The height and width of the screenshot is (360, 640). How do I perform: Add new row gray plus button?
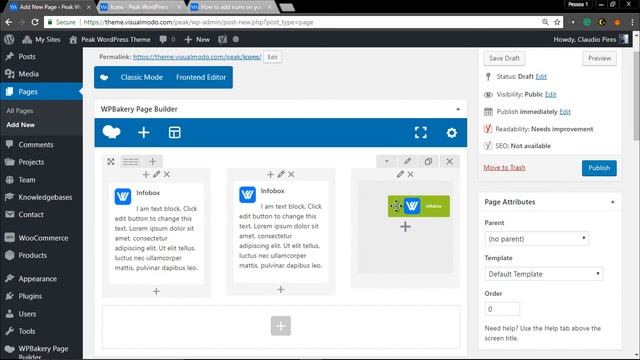281,326
